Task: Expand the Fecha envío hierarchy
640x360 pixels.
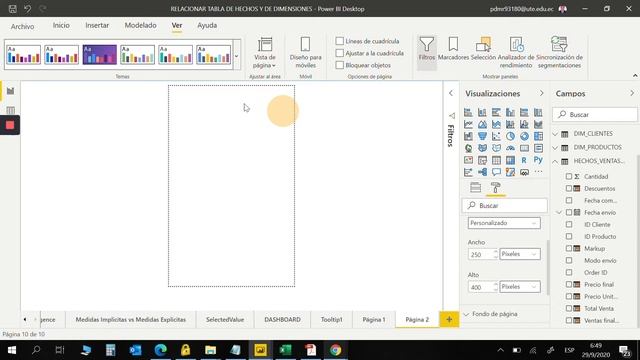Action: coord(559,212)
